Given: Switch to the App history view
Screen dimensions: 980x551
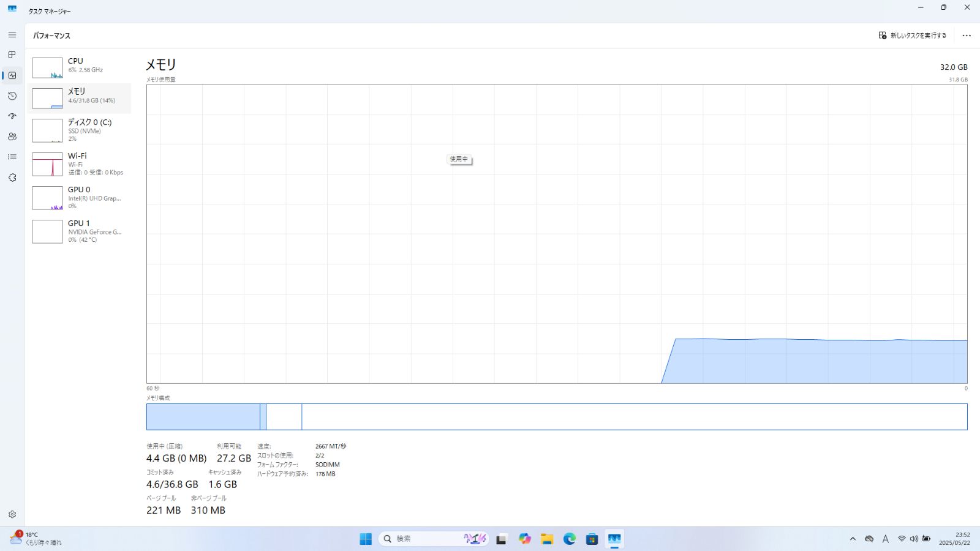Looking at the screenshot, I should (x=12, y=96).
